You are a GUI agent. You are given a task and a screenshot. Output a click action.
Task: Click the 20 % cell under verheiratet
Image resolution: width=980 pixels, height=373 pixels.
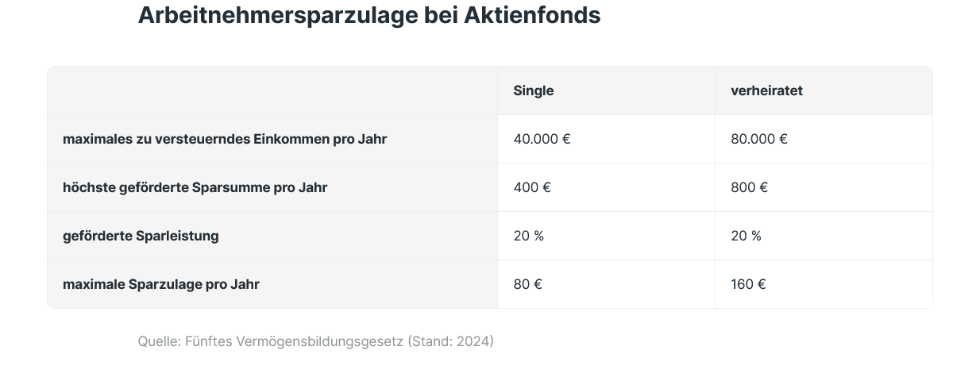[746, 236]
